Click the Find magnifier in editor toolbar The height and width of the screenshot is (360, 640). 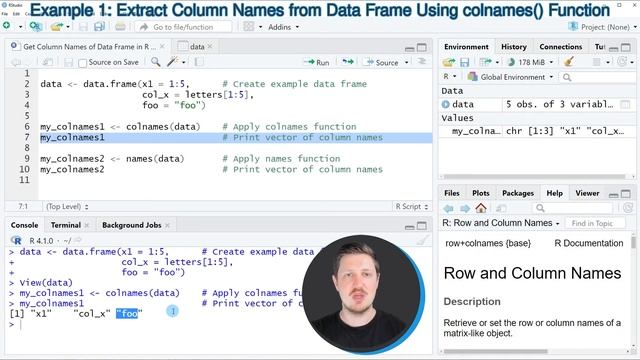156,62
